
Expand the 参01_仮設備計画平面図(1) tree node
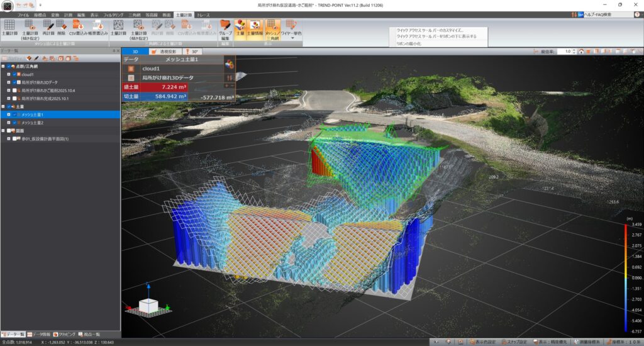(9, 139)
